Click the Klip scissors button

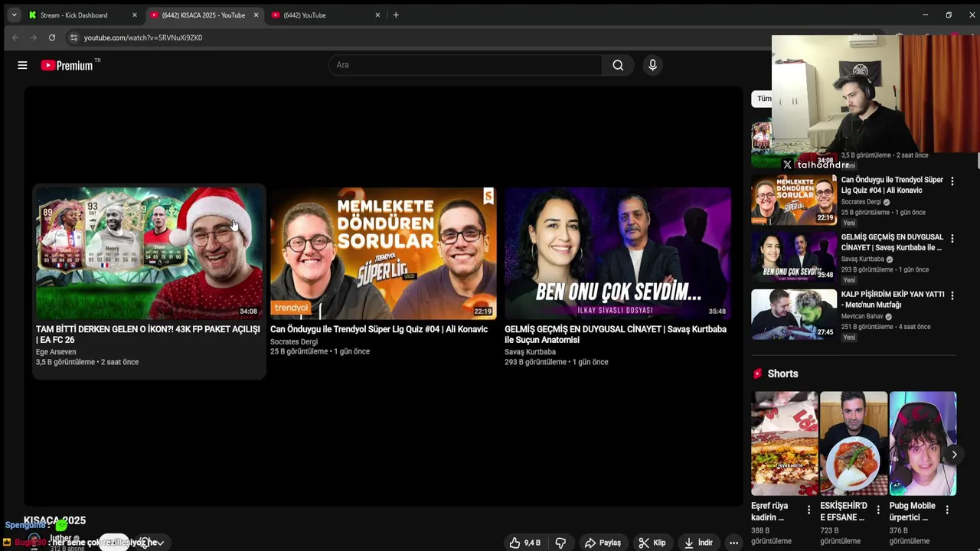(652, 543)
